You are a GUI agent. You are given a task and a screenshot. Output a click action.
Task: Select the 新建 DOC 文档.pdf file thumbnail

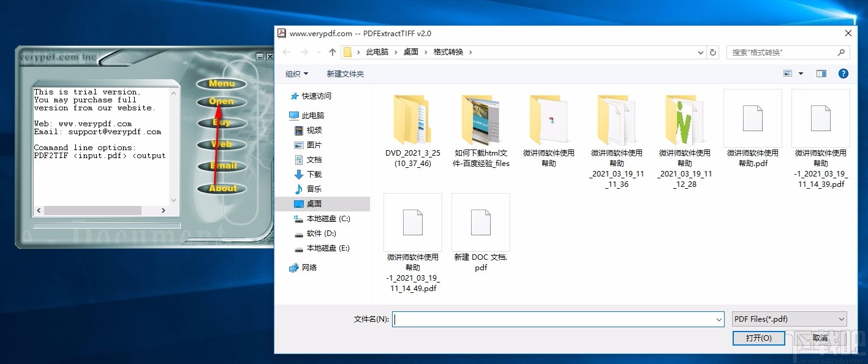(x=480, y=222)
